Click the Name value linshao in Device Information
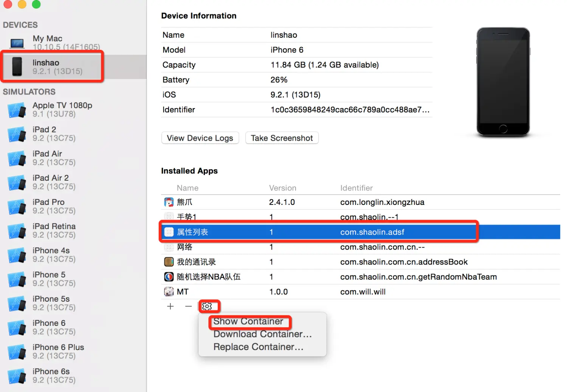 point(284,35)
